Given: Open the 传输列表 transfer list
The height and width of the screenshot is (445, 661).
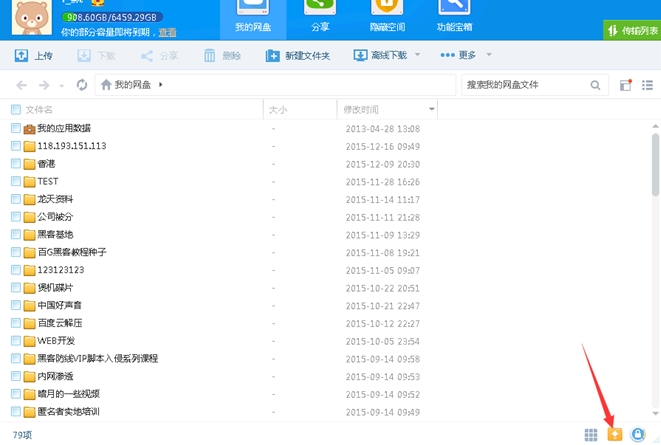Looking at the screenshot, I should 632,30.
